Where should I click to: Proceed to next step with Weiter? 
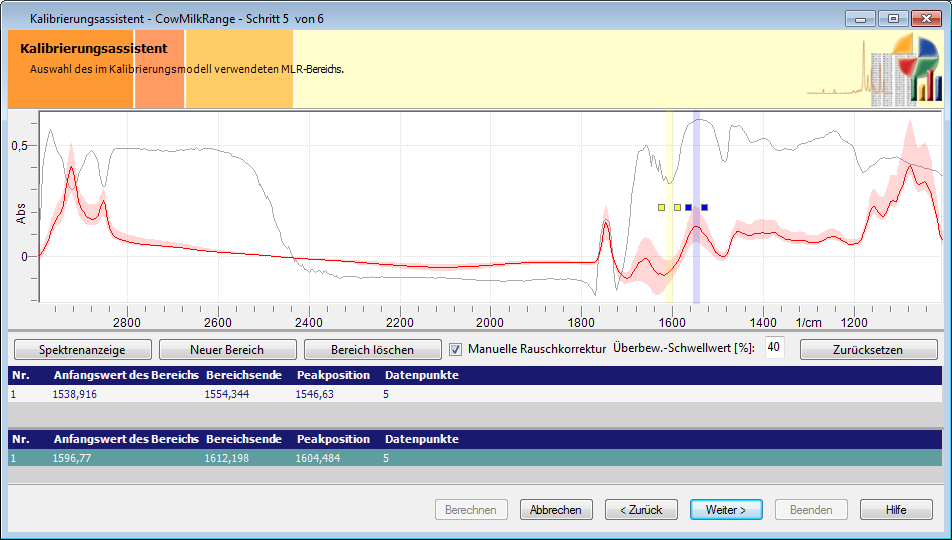tap(726, 510)
